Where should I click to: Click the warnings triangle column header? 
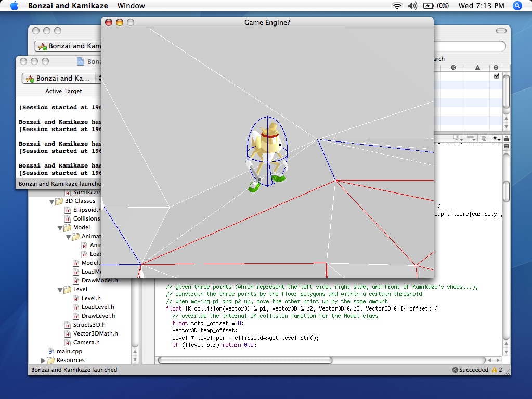pos(477,68)
